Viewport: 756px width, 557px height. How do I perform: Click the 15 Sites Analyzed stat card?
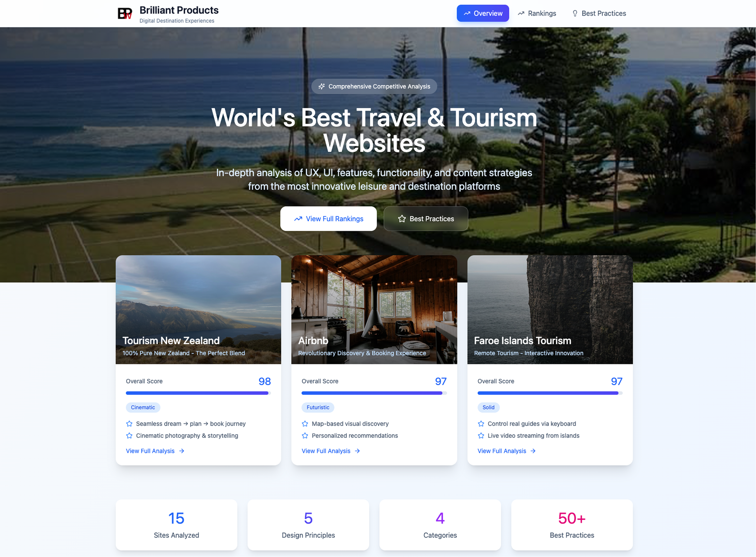pyautogui.click(x=176, y=525)
